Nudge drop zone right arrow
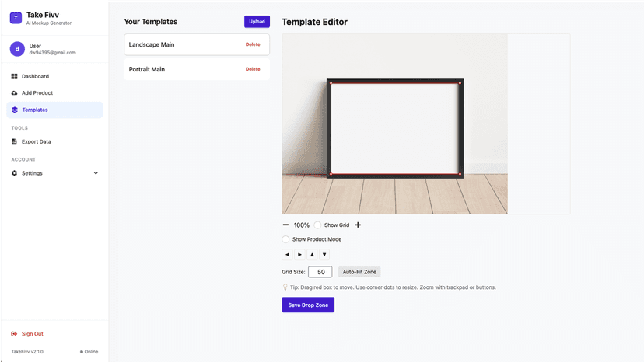644x362 pixels. [x=299, y=255]
